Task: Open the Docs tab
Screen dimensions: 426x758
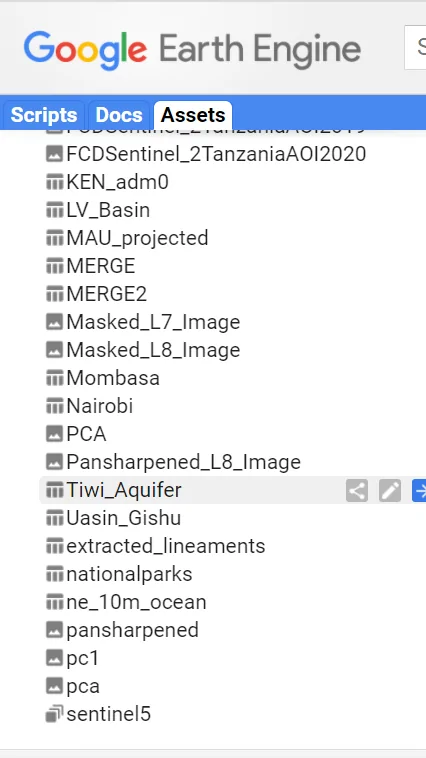Action: click(x=119, y=115)
